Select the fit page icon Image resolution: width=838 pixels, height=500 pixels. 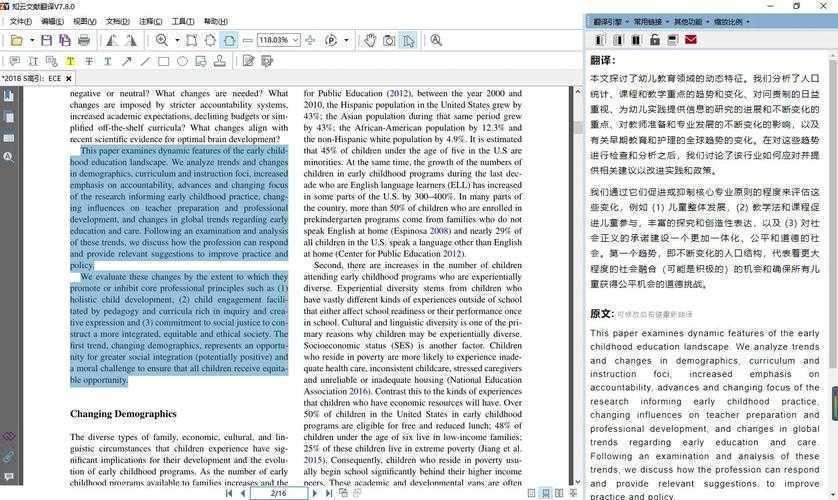[210, 41]
